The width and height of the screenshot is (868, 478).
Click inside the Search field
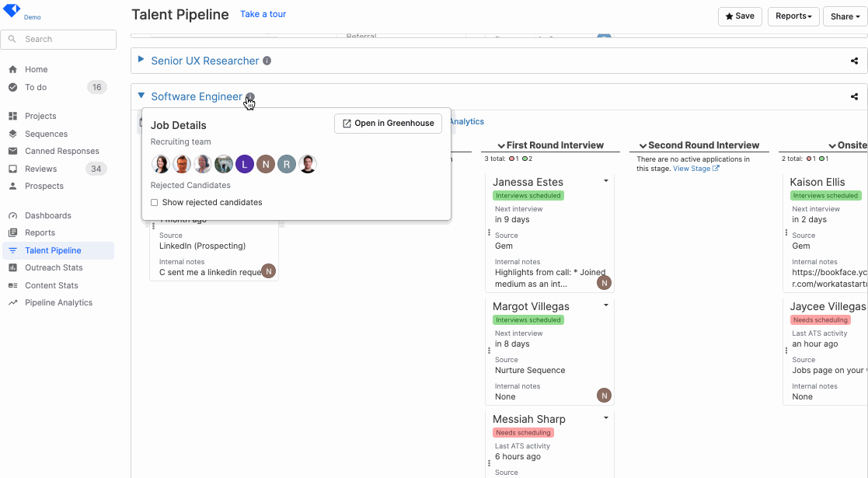pyautogui.click(x=58, y=39)
